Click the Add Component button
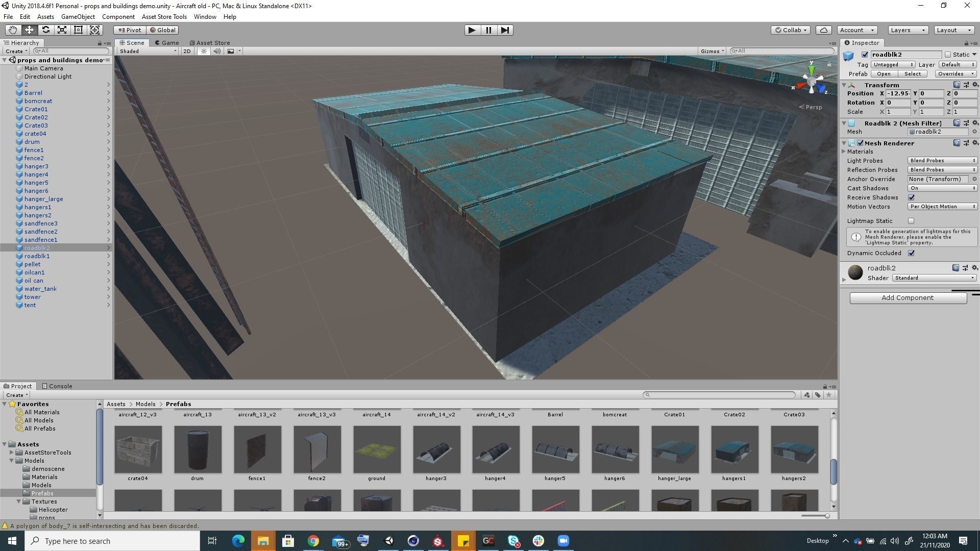The height and width of the screenshot is (551, 980). (x=908, y=298)
